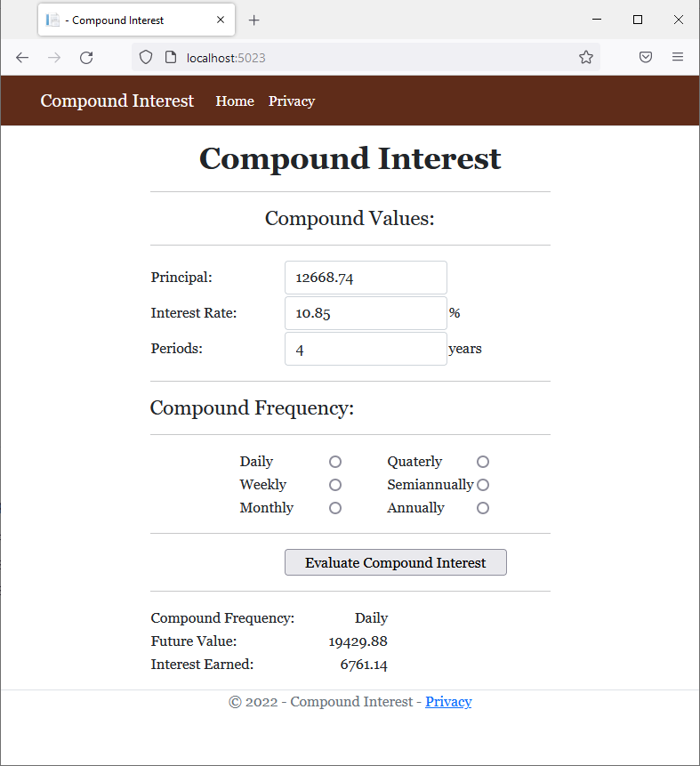Click the browser forward arrow
Screen dimensions: 700x766
54,58
